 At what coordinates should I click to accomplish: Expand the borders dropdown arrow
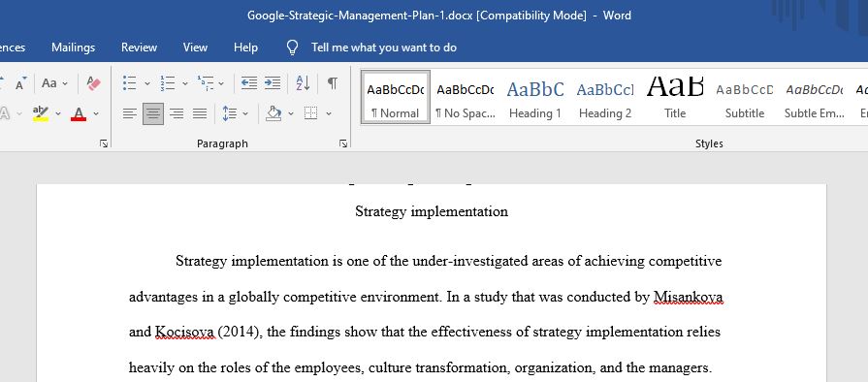pos(328,114)
